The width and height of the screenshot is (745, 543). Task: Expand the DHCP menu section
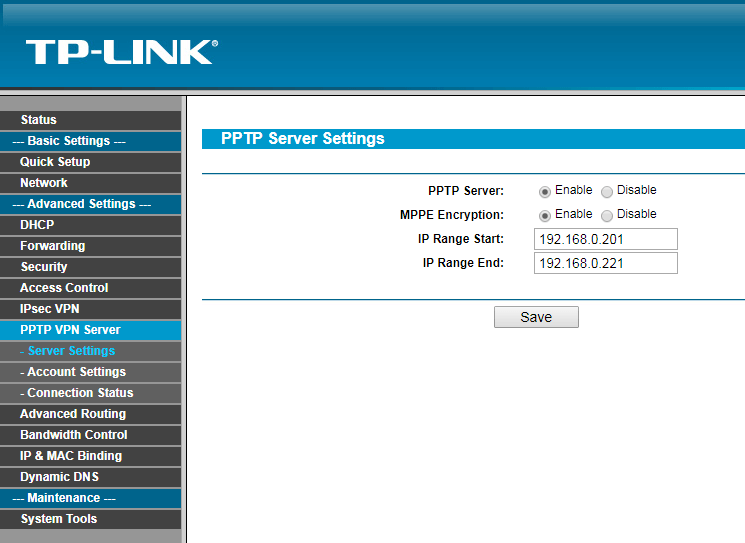click(x=37, y=225)
